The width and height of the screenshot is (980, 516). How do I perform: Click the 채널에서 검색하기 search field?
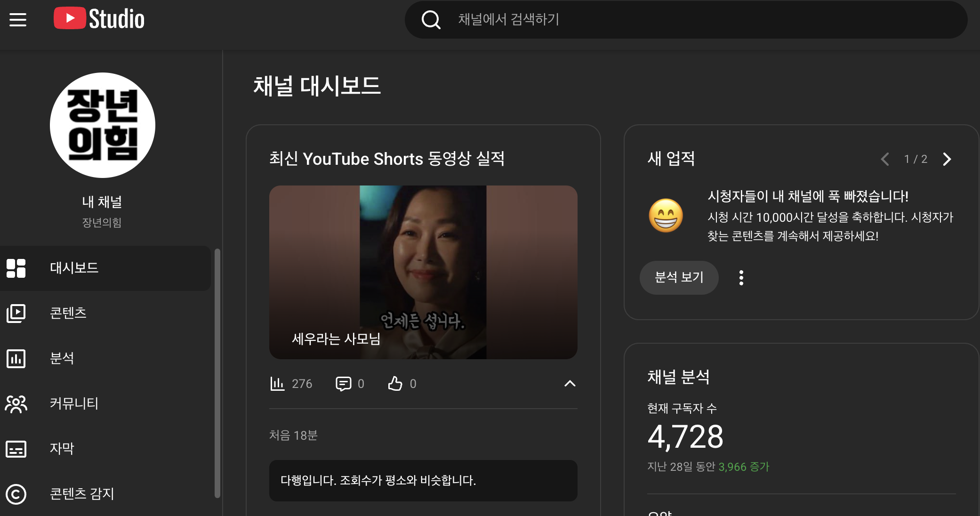659,20
